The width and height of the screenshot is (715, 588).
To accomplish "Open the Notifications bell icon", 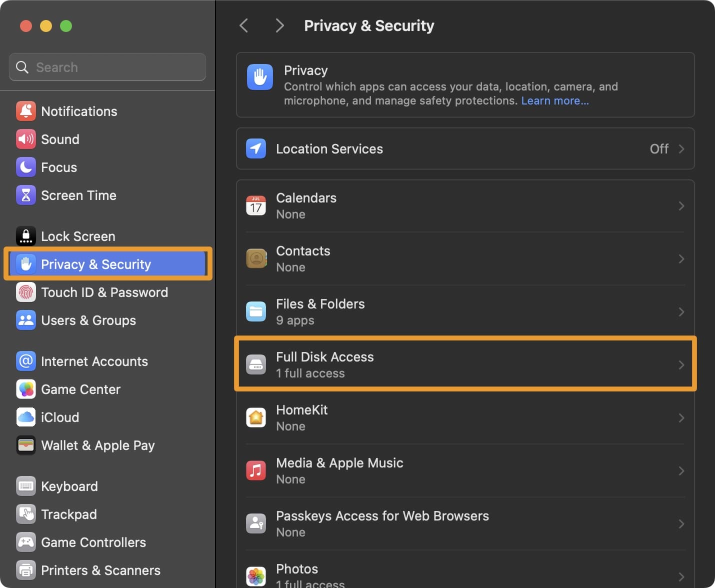I will click(26, 111).
